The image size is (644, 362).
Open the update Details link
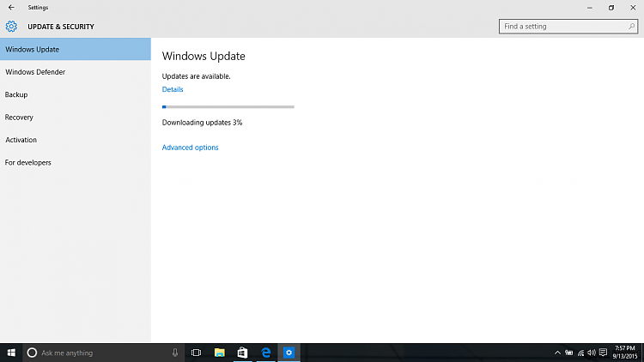pyautogui.click(x=173, y=89)
